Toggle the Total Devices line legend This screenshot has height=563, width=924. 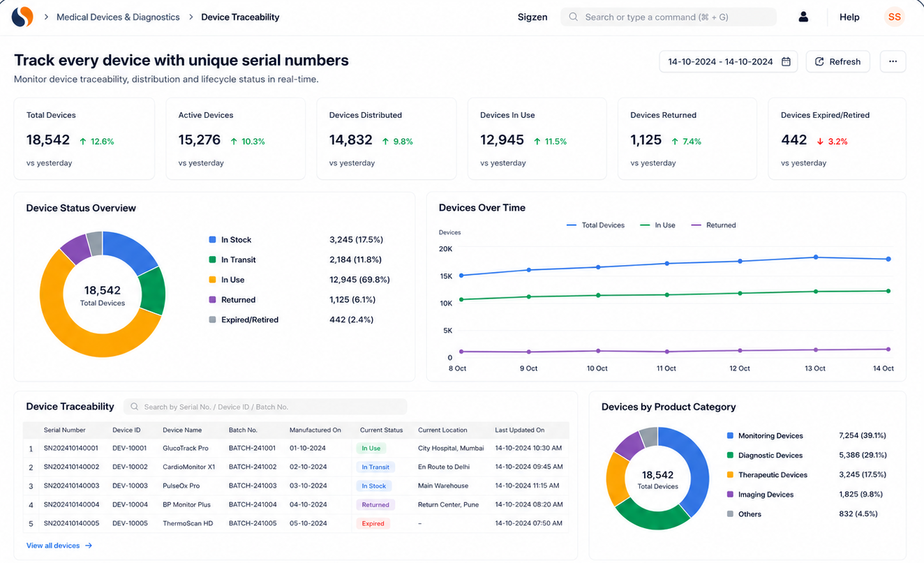pyautogui.click(x=595, y=225)
